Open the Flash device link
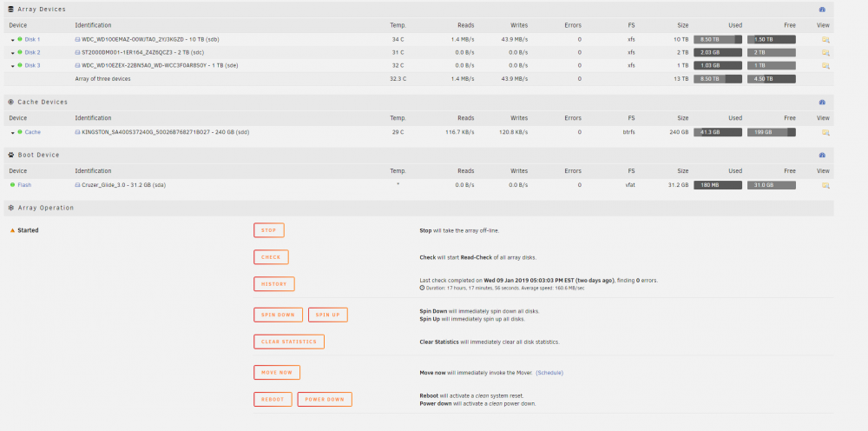 click(24, 185)
